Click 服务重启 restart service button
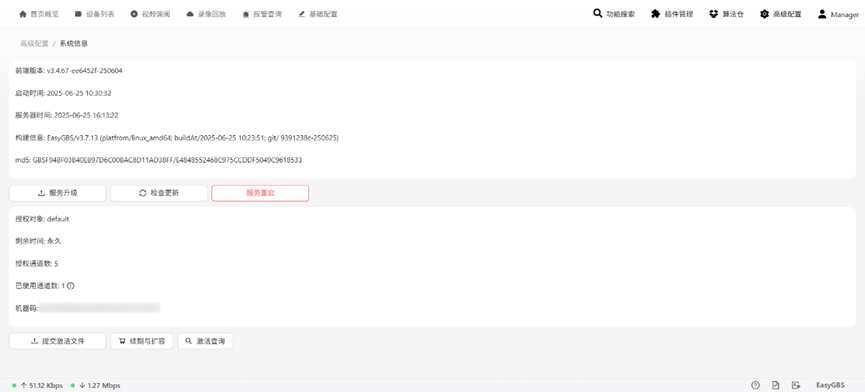 260,193
